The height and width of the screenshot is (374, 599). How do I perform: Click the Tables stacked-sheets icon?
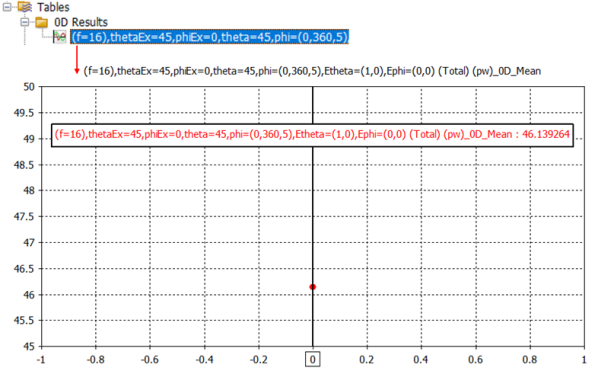(25, 6)
